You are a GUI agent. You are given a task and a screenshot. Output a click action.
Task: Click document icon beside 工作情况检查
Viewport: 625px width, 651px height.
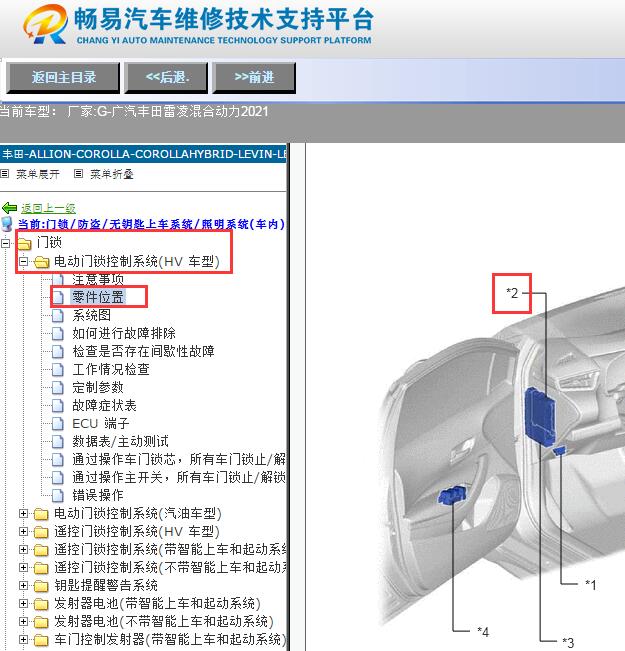coord(58,370)
